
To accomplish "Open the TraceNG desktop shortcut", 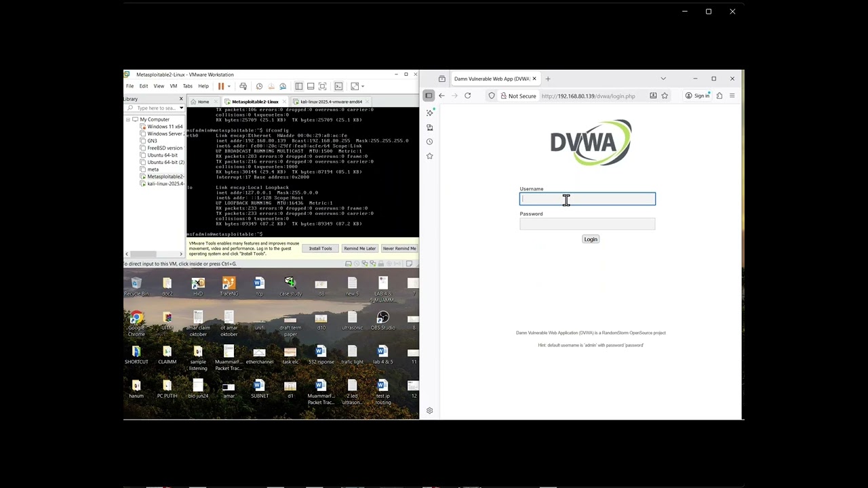I will 229,287.
